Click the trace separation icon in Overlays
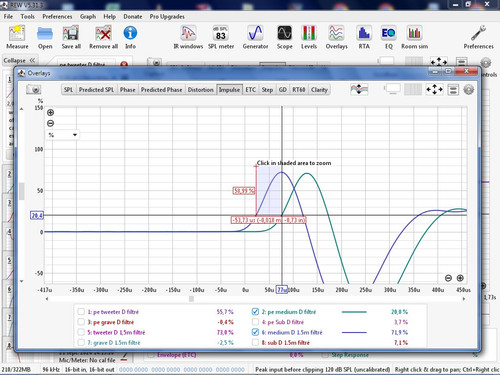500x375 pixels. coord(359,89)
